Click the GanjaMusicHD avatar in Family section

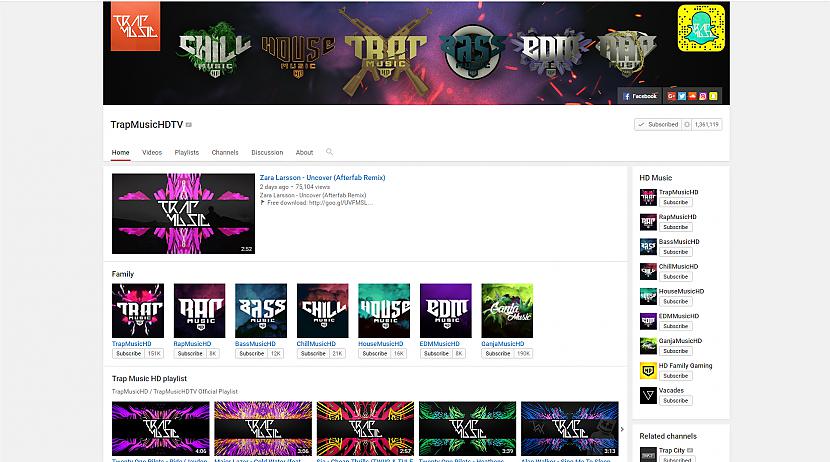point(507,311)
